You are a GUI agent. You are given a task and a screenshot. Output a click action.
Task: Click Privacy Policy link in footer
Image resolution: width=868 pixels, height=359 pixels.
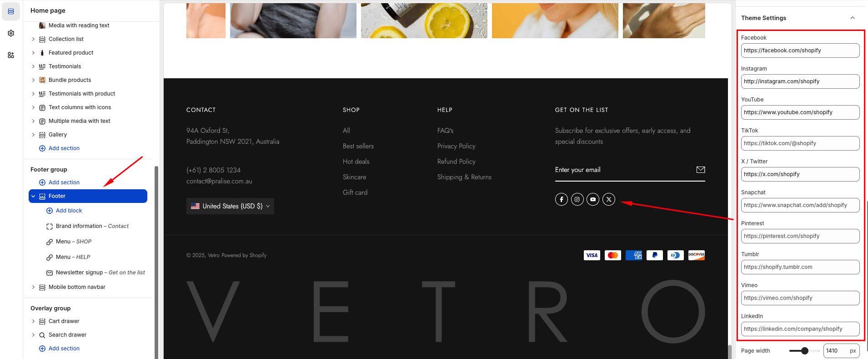[456, 146]
